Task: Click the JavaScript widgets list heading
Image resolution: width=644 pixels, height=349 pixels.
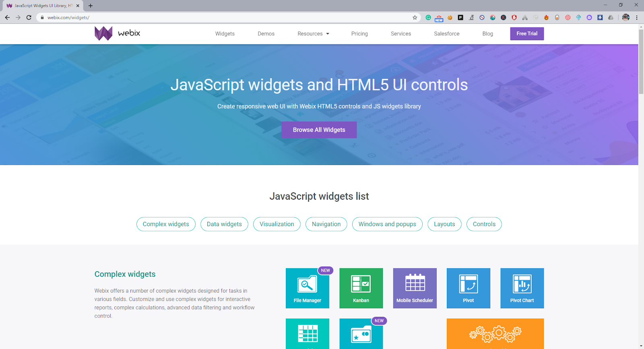Action: pyautogui.click(x=319, y=196)
